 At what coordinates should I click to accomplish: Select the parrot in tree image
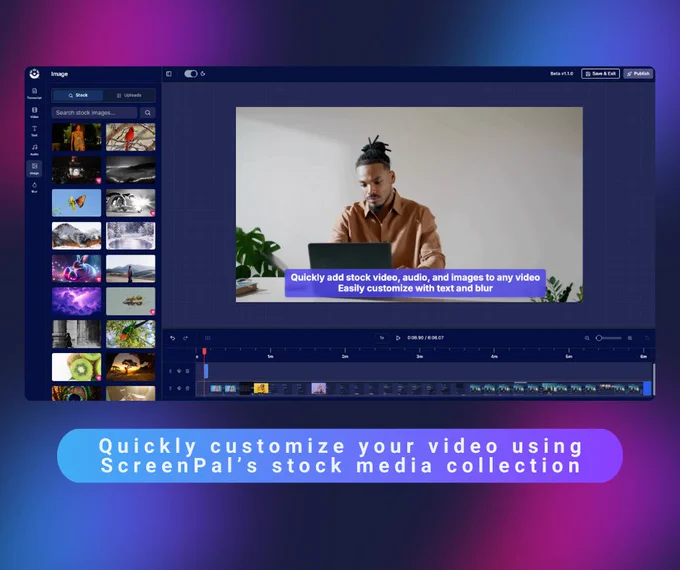pos(131,334)
